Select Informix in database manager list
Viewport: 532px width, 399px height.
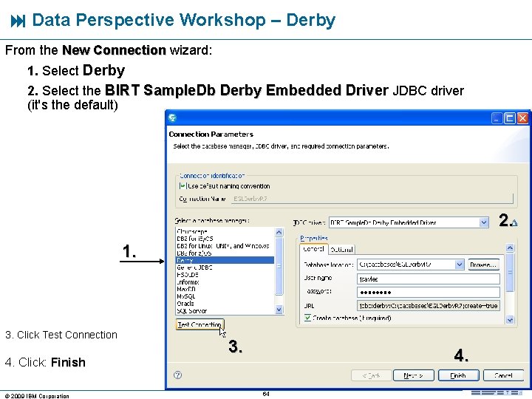225,282
